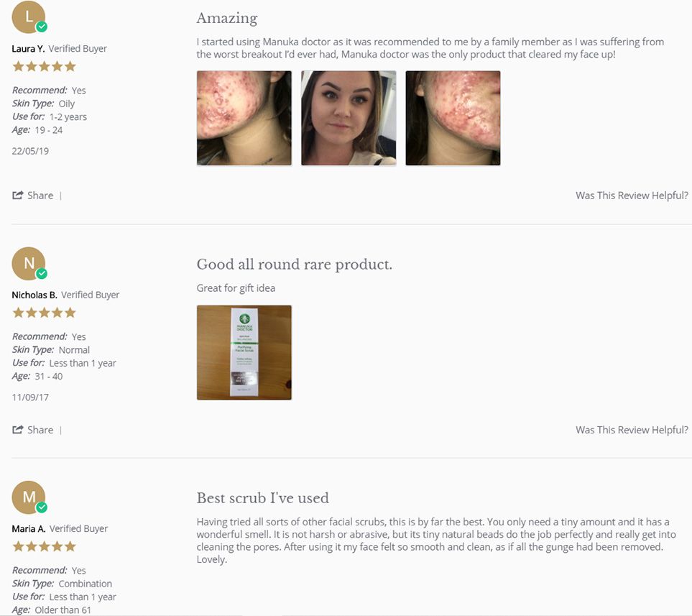Image resolution: width=692 pixels, height=616 pixels.
Task: Click the share icon under Nicholas's review
Action: click(x=19, y=430)
